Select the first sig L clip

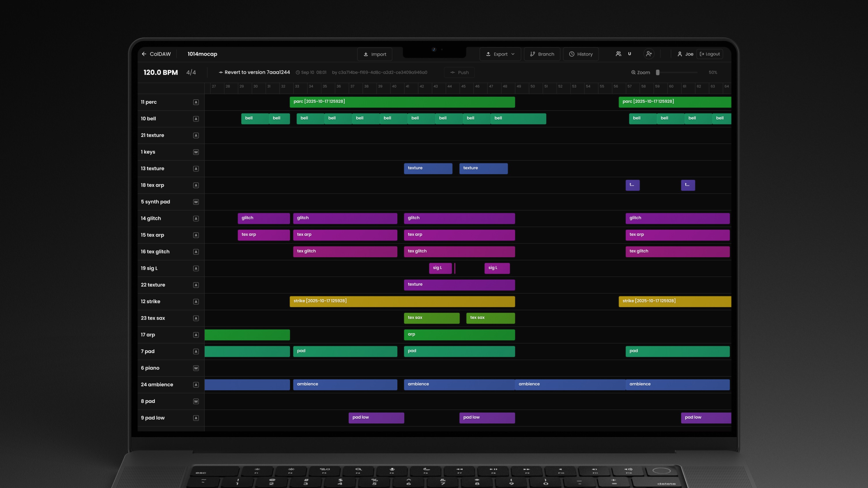tap(440, 268)
